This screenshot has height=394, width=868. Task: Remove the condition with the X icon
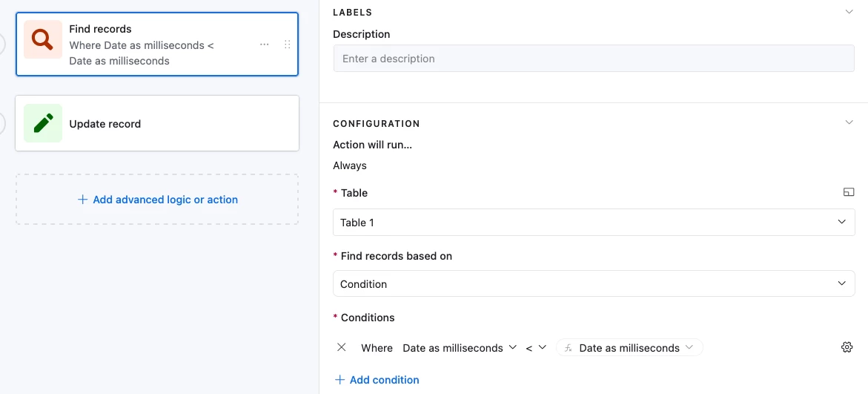[342, 347]
